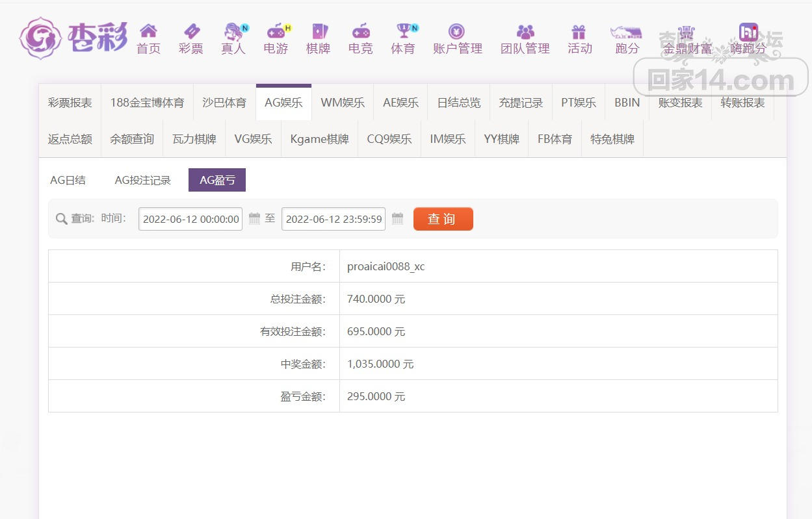Click the 杏彩 site logo

coord(73,38)
